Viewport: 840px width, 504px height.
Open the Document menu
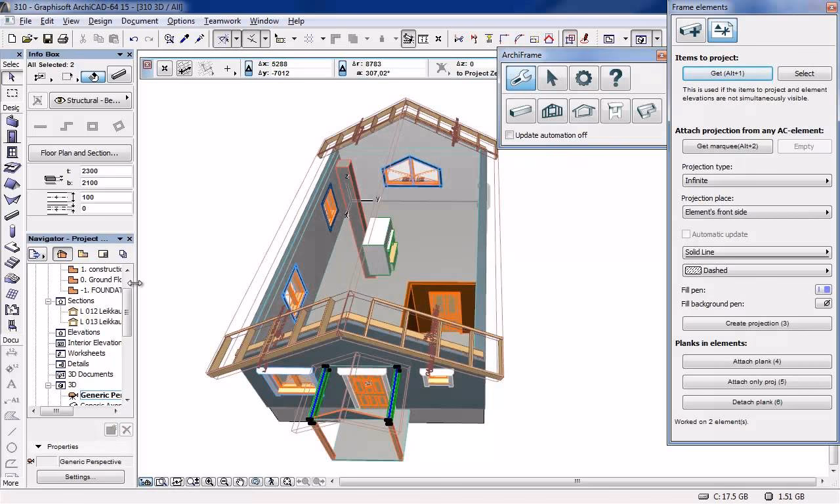coord(140,21)
